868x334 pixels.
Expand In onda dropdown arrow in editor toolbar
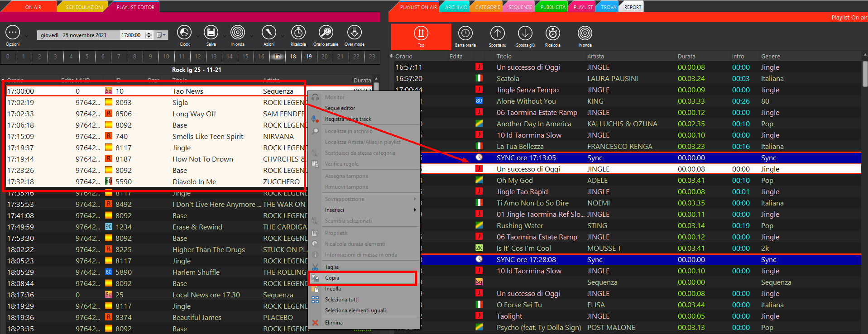coord(251,36)
